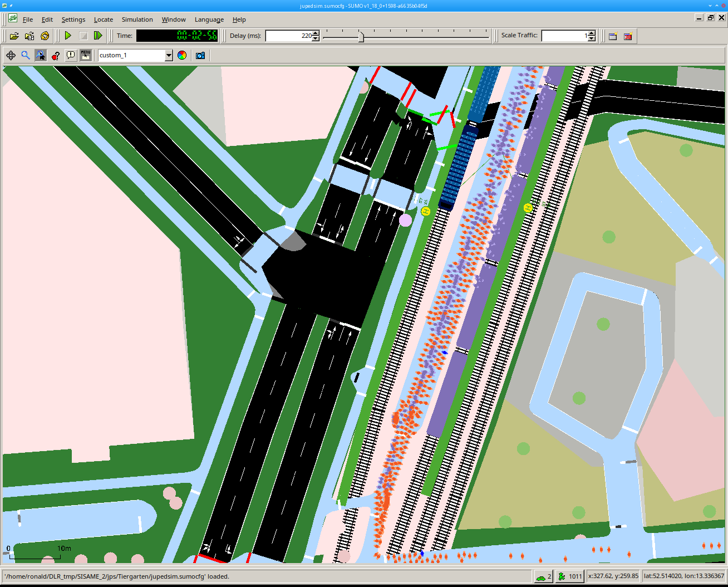
Task: Take a screenshot with the camera icon
Action: [200, 55]
